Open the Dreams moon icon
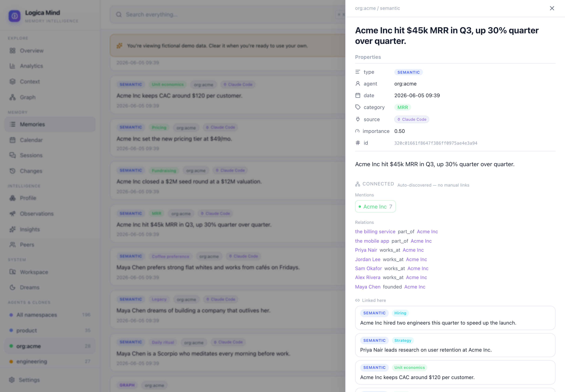 click(13, 287)
